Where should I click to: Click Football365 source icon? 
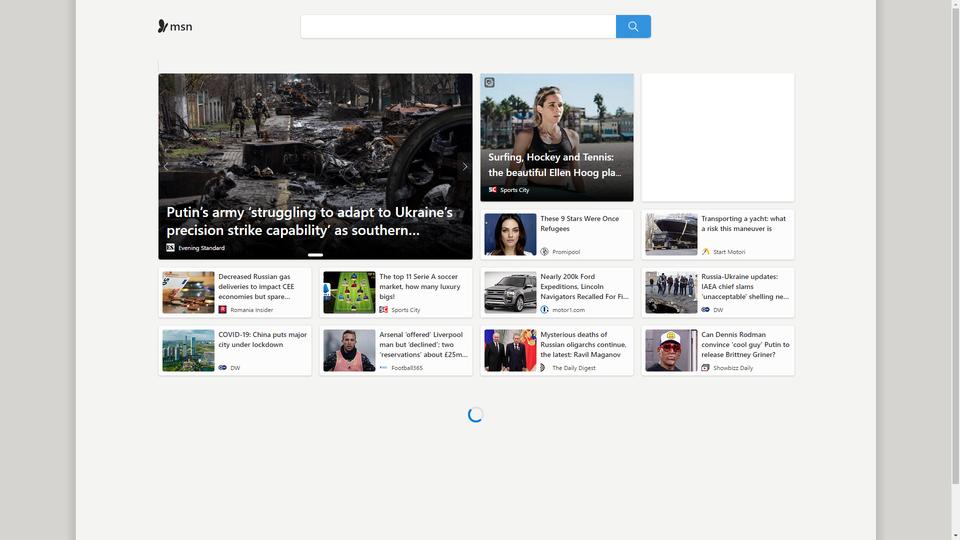click(383, 368)
